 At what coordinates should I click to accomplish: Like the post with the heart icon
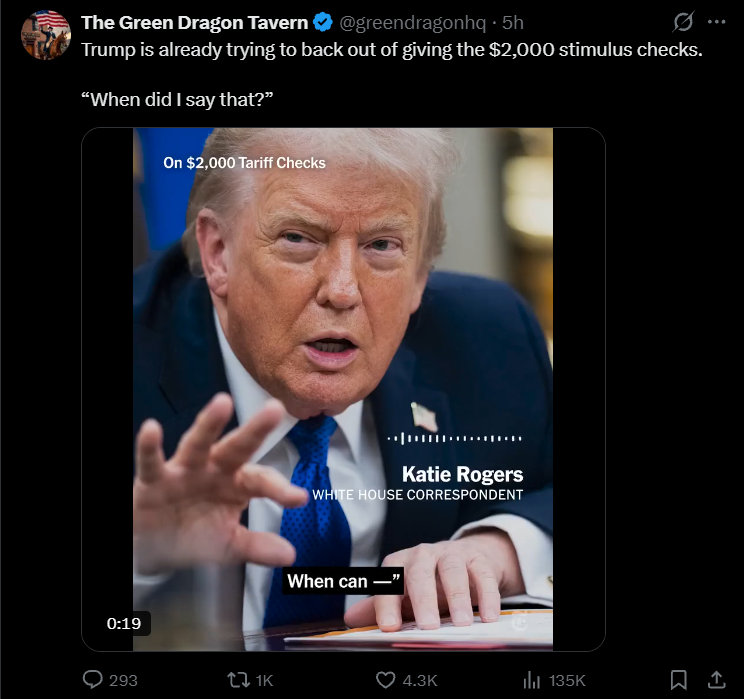point(385,680)
